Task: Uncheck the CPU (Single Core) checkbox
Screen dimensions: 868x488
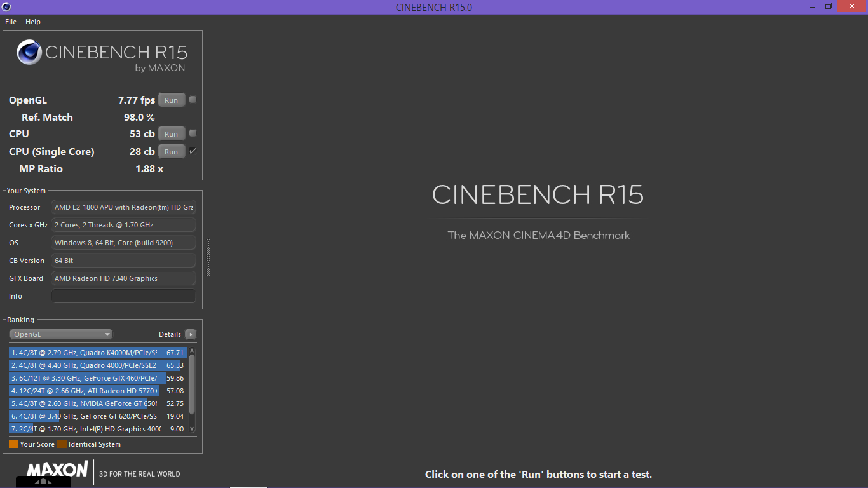Action: pos(193,151)
